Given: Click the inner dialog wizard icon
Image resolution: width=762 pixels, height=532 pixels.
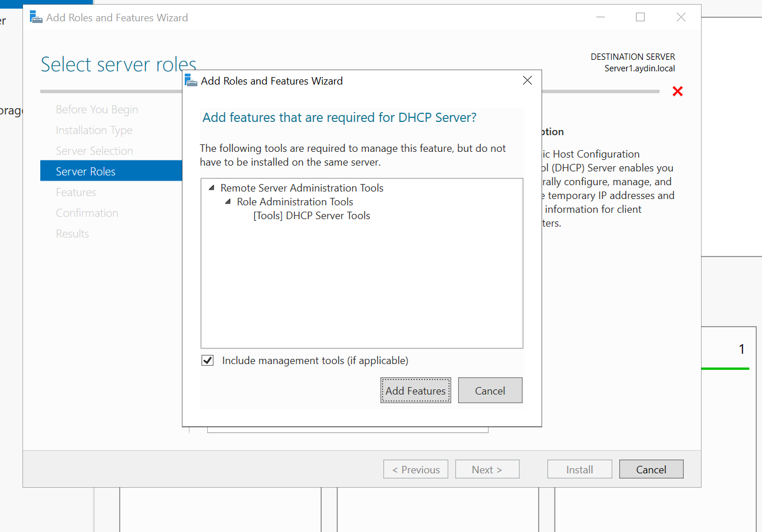Looking at the screenshot, I should click(x=191, y=81).
